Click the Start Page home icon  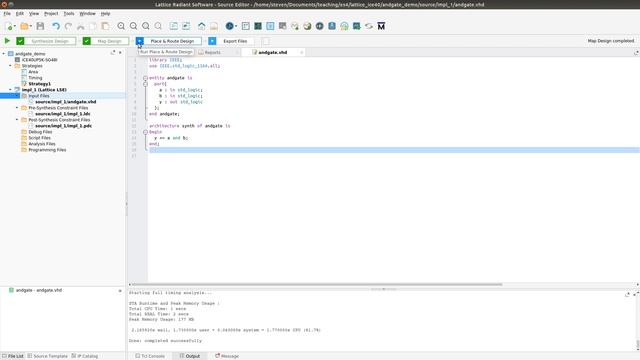click(x=202, y=26)
